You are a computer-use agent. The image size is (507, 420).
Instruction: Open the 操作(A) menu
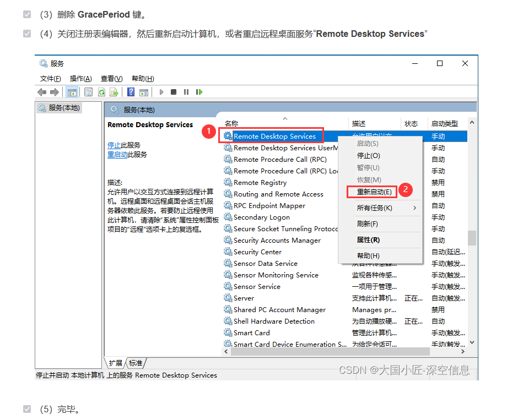tap(80, 79)
